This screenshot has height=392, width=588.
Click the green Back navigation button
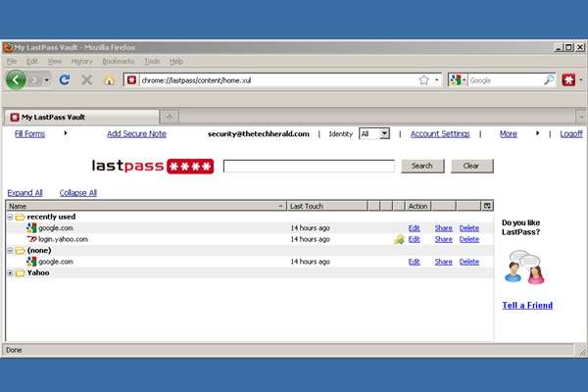click(x=16, y=80)
